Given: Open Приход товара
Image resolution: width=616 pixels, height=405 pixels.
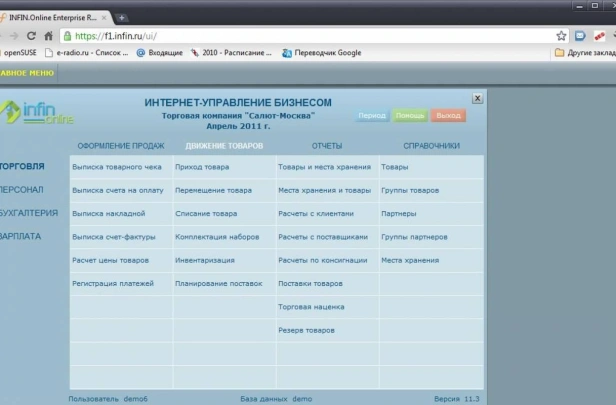Looking at the screenshot, I should (x=202, y=167).
